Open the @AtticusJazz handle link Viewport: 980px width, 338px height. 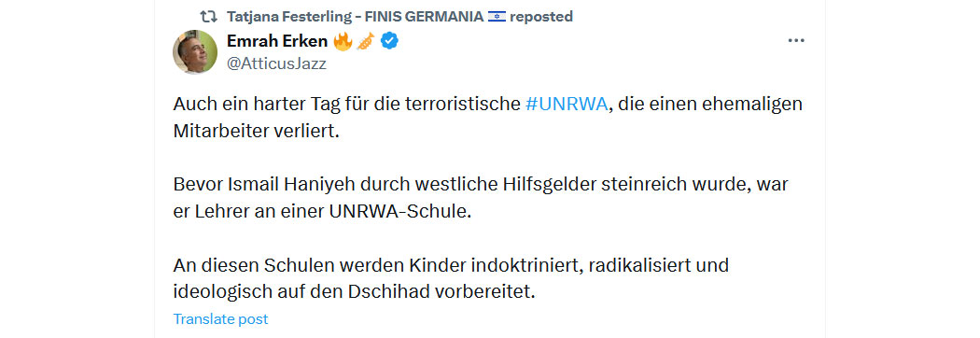pyautogui.click(x=276, y=63)
